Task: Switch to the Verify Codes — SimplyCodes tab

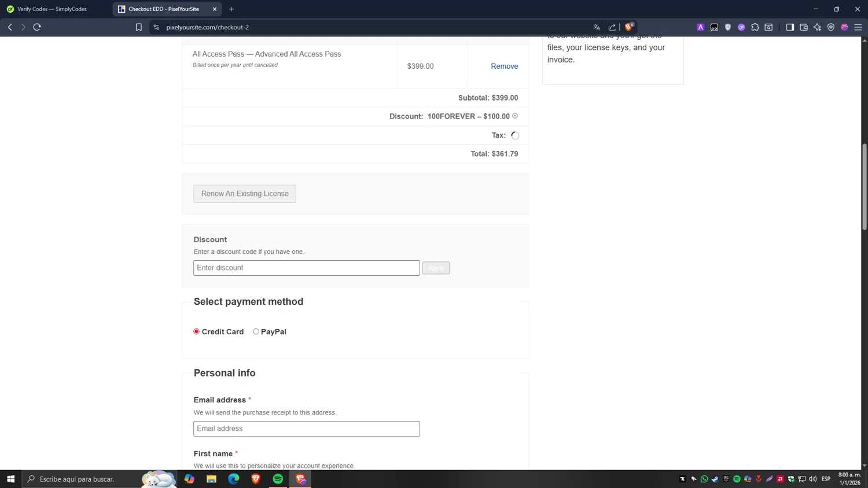Action: (x=52, y=9)
